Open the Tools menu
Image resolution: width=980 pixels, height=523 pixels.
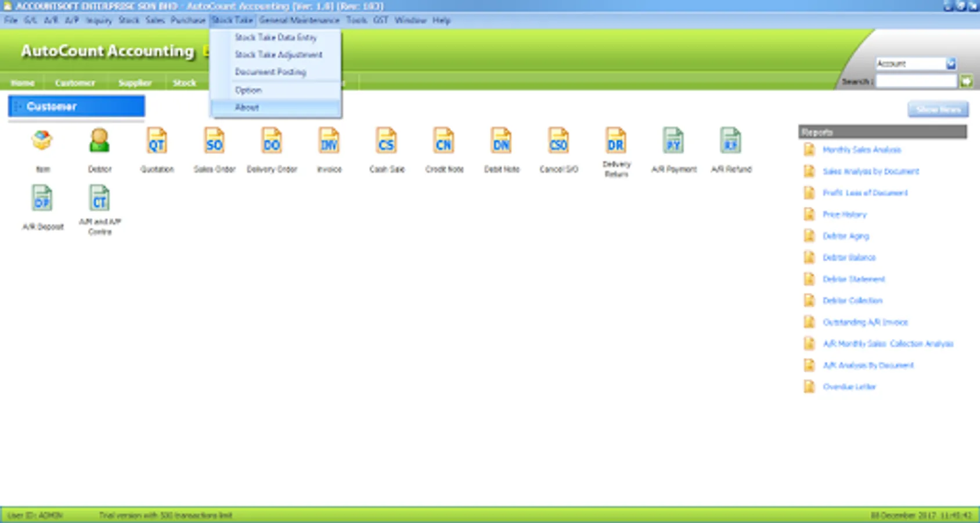[x=356, y=20]
